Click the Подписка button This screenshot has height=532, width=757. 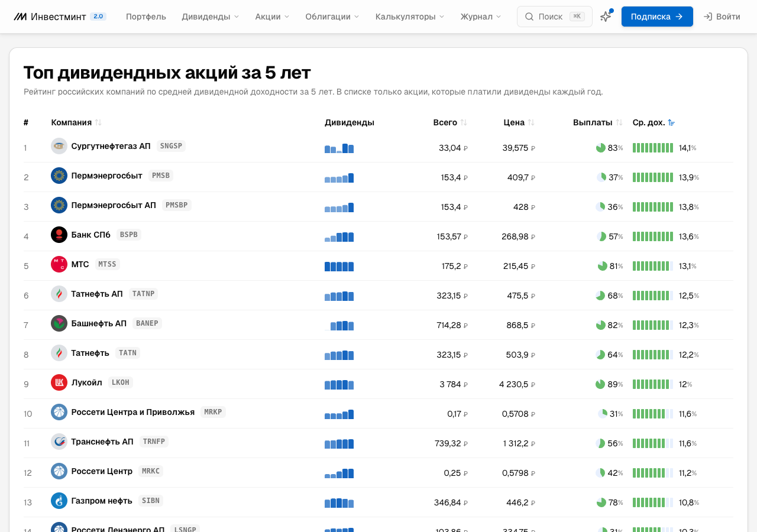(657, 17)
